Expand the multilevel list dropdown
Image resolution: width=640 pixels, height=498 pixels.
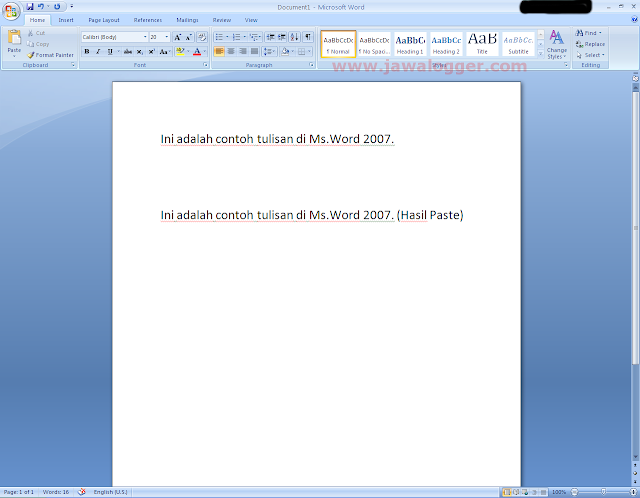pyautogui.click(x=260, y=37)
